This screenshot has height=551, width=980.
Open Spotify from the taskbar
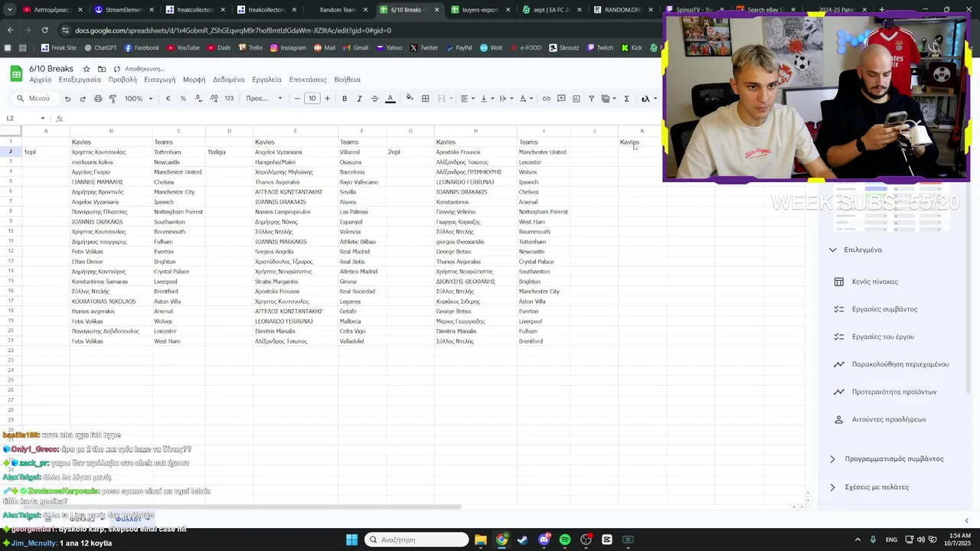[565, 540]
